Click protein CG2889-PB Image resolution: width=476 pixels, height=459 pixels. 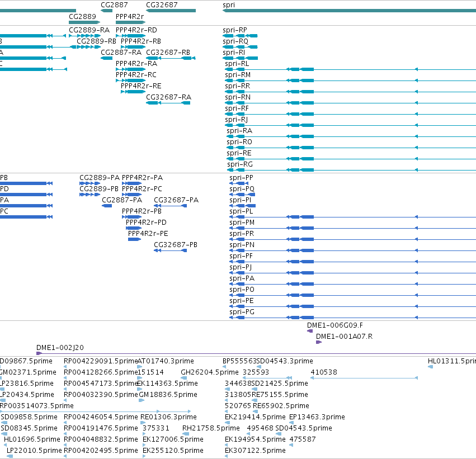click(99, 189)
